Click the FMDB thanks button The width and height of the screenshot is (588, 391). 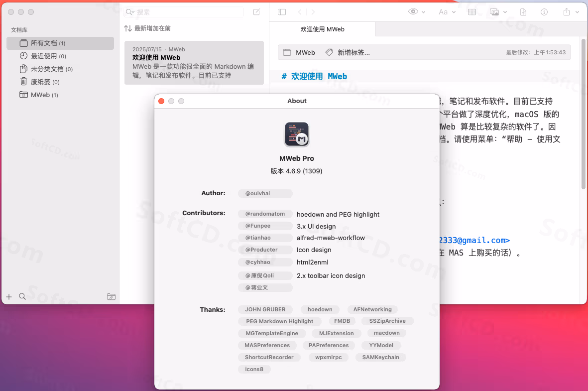342,321
